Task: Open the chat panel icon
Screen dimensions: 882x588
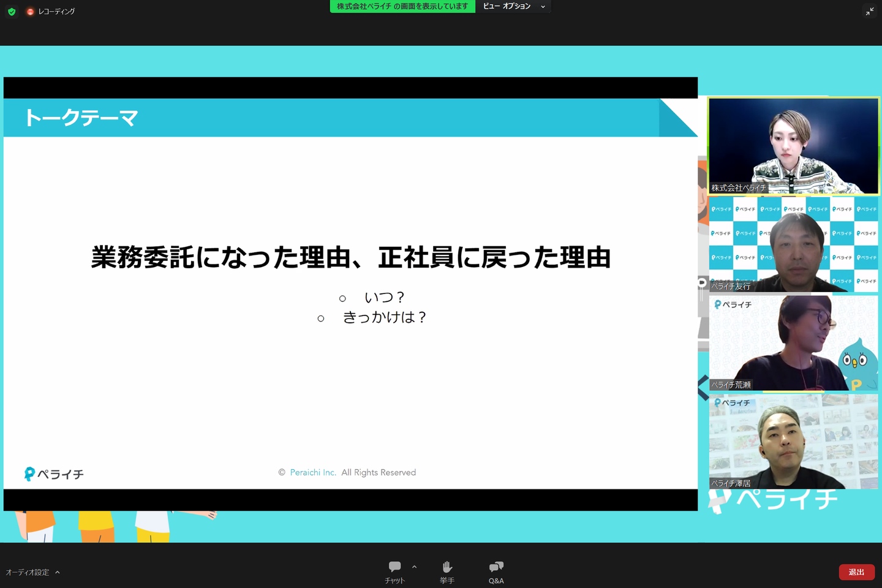Action: point(394,567)
